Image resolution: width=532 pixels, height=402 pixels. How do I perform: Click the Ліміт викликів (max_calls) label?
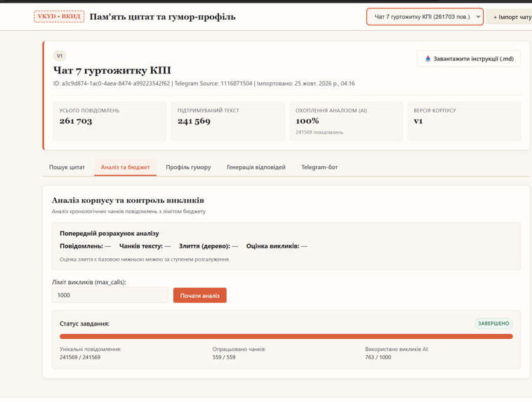[89, 282]
